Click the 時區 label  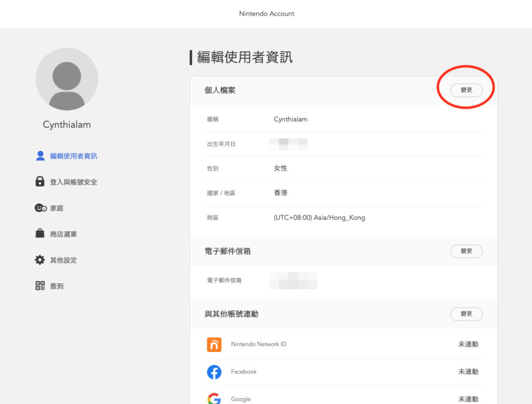212,218
